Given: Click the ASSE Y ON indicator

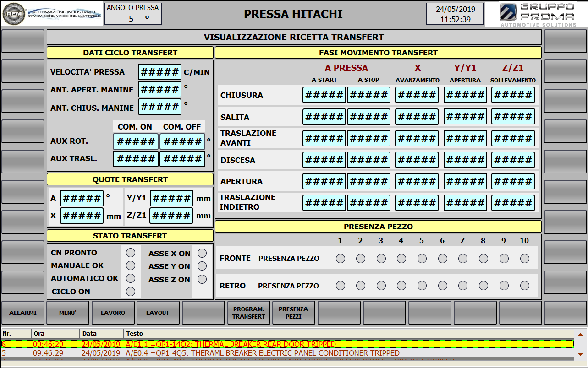Looking at the screenshot, I should pos(202,266).
